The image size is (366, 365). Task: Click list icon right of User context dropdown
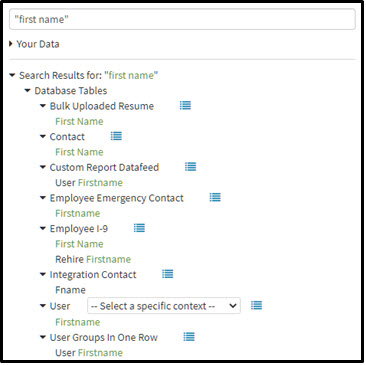[x=256, y=305]
